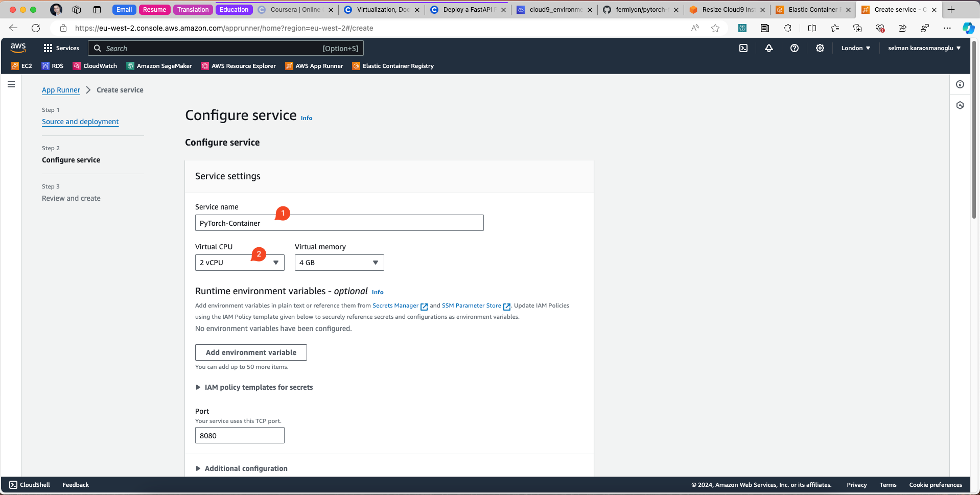
Task: Open the Email tab group
Action: pyautogui.click(x=124, y=10)
